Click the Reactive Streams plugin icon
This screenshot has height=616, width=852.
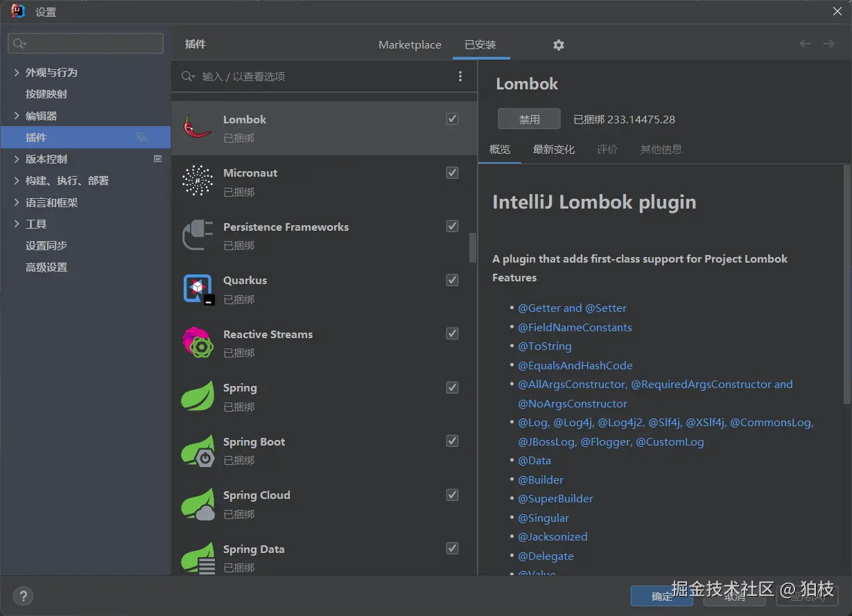[x=198, y=342]
